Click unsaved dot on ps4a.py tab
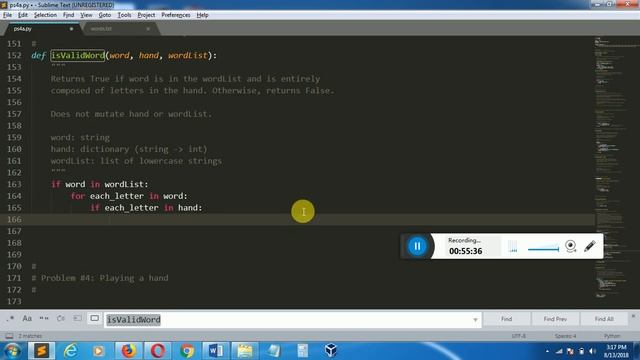This screenshot has width=640, height=360. pos(71,29)
